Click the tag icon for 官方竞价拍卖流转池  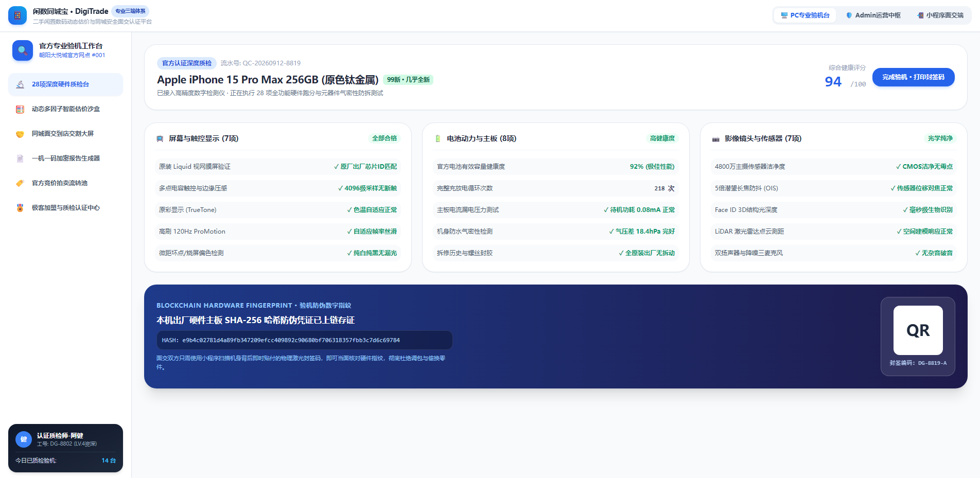20,183
